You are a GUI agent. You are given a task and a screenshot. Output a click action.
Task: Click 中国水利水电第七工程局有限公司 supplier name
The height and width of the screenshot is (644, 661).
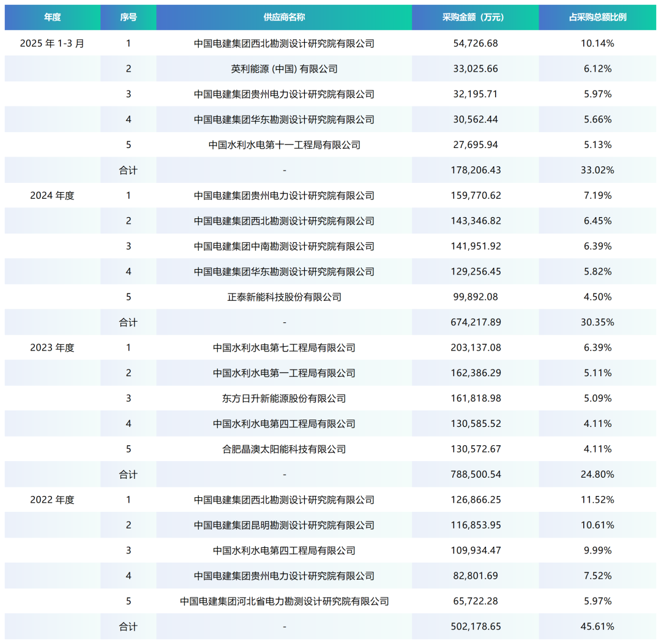tap(284, 347)
